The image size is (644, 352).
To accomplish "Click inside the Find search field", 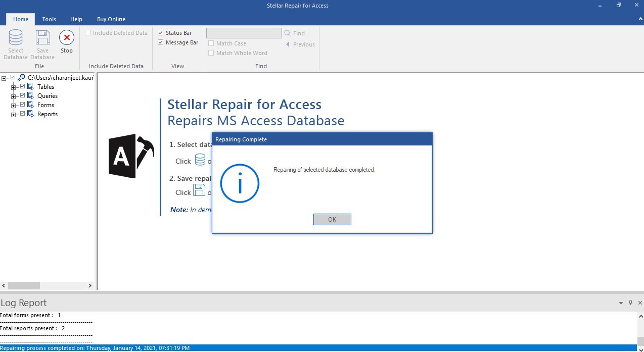I will click(244, 33).
